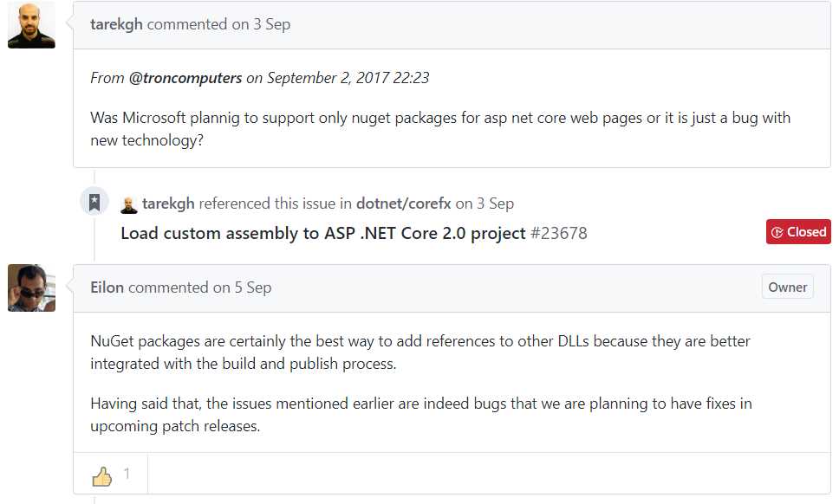Click tarekgh's large profile avatar

[x=31, y=25]
